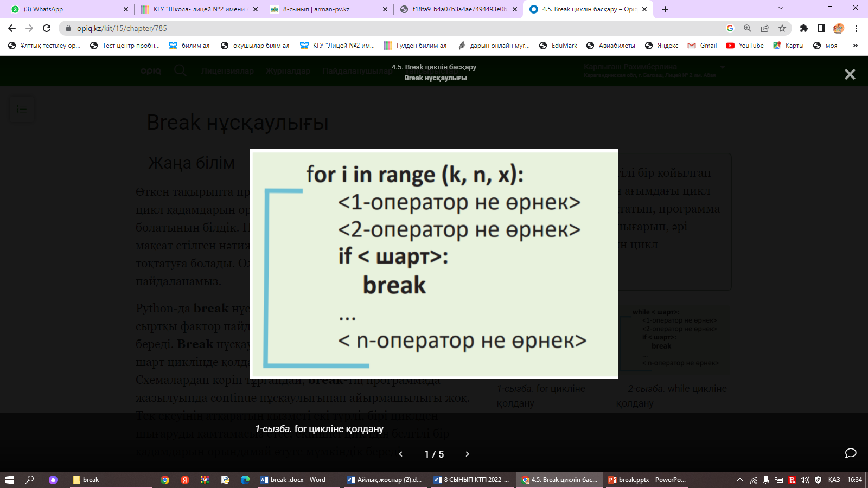This screenshot has height=488, width=868.
Task: Click the for-loop break diagram image
Action: pyautogui.click(x=434, y=264)
